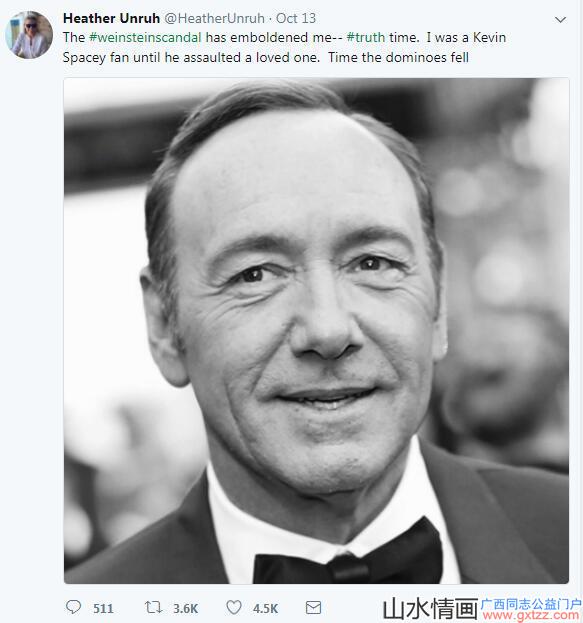
Task: Open the tweet options chevron menu
Action: point(560,19)
